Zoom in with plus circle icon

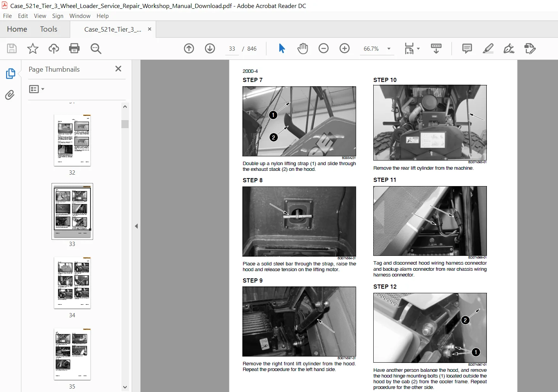(x=345, y=48)
